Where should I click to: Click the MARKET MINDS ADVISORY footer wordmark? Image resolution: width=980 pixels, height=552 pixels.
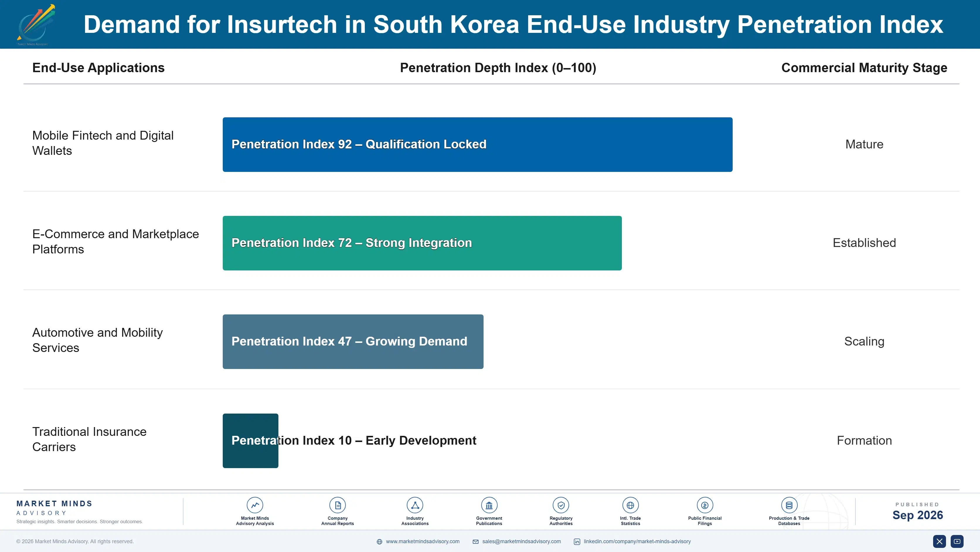point(55,508)
